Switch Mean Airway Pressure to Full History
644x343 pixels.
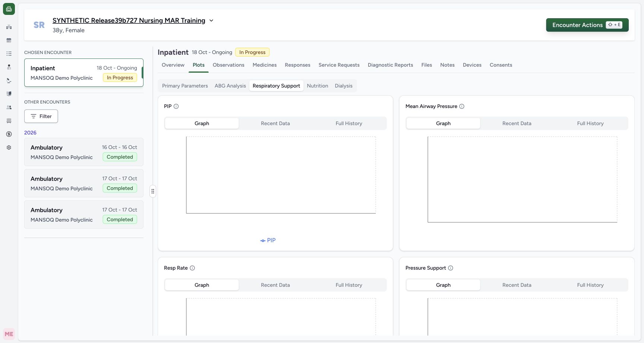590,123
